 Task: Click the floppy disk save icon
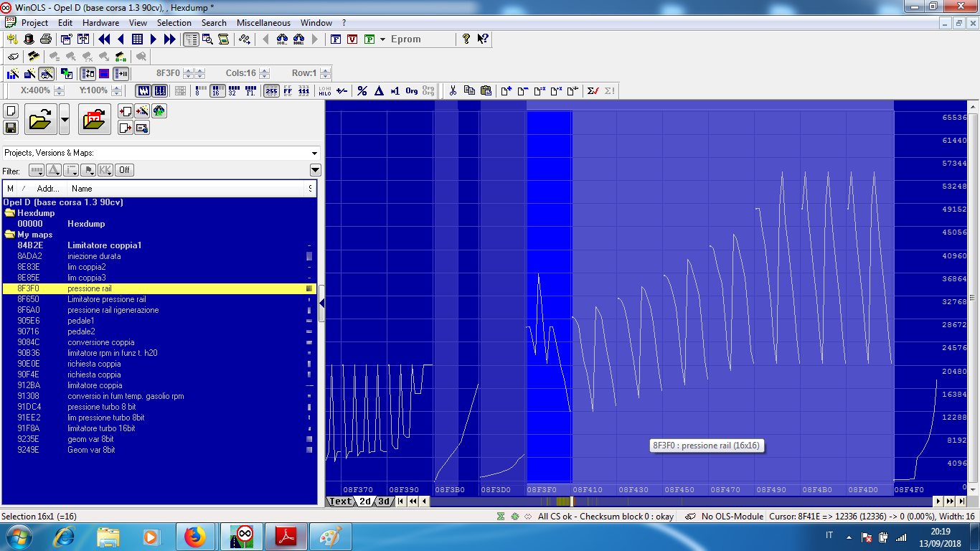11,128
